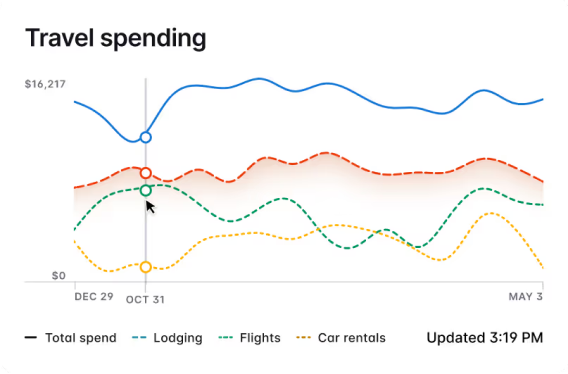Click the orange dashed Car rentals legend icon
This screenshot has width=568, height=374.
304,338
